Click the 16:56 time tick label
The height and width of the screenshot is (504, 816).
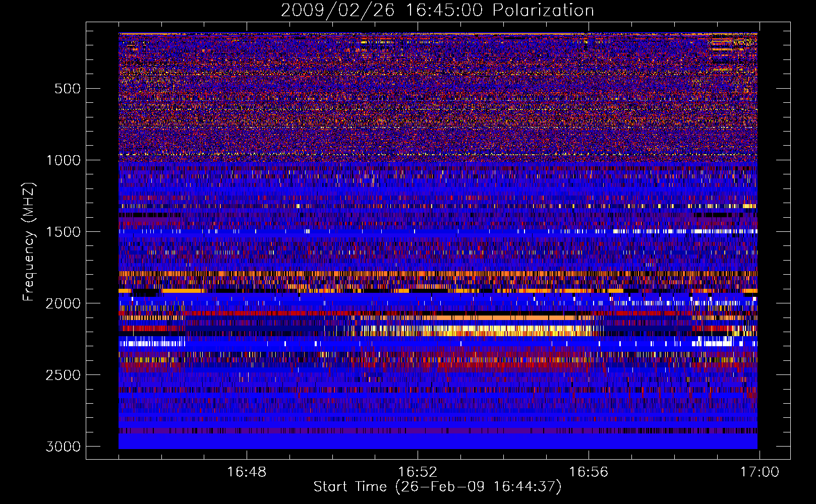(589, 472)
